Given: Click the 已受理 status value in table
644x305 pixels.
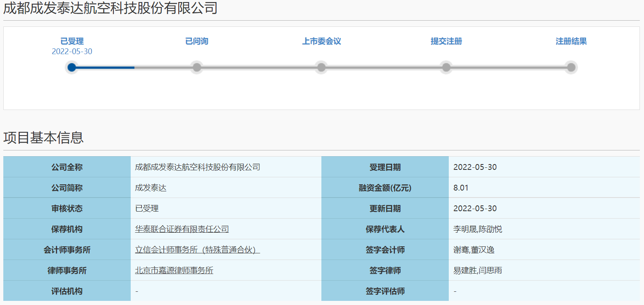Looking at the screenshot, I should coord(147,209).
